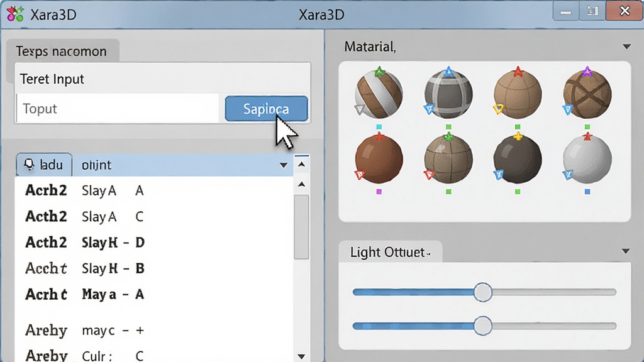Pick blue swatch under white sphere
The image size is (644, 362).
[587, 192]
